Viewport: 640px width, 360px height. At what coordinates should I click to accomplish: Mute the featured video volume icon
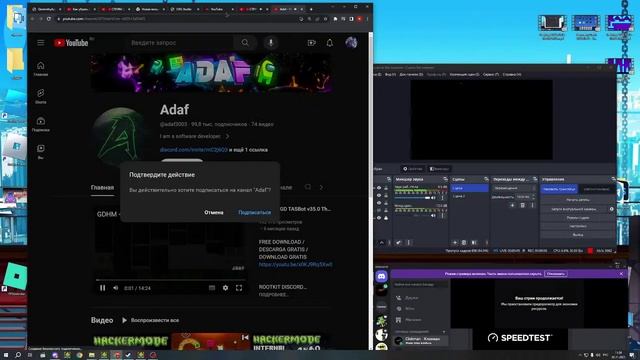(x=116, y=288)
